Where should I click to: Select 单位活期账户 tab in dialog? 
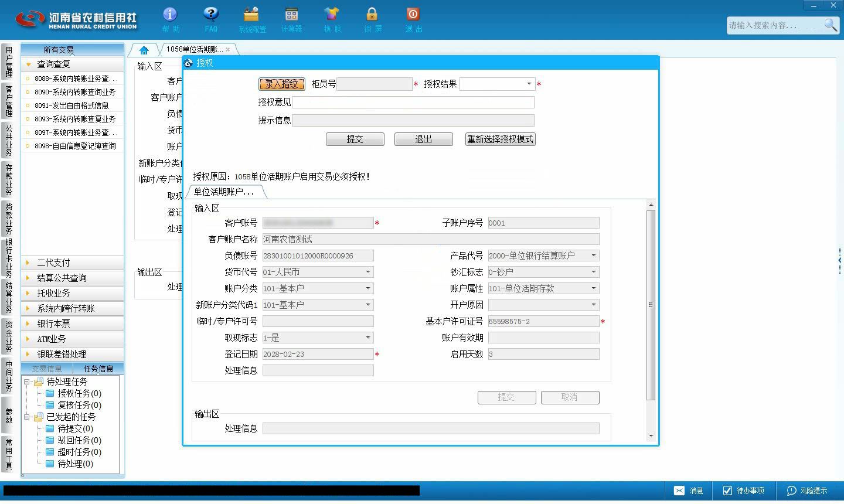[x=224, y=192]
